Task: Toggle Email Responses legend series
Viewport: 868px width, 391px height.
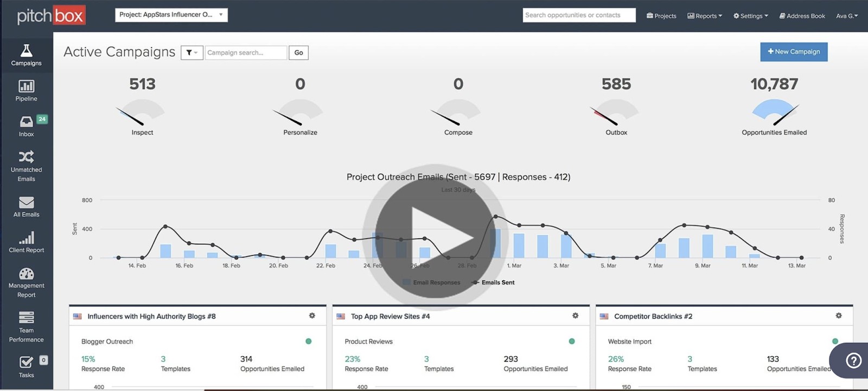Action: coord(431,282)
